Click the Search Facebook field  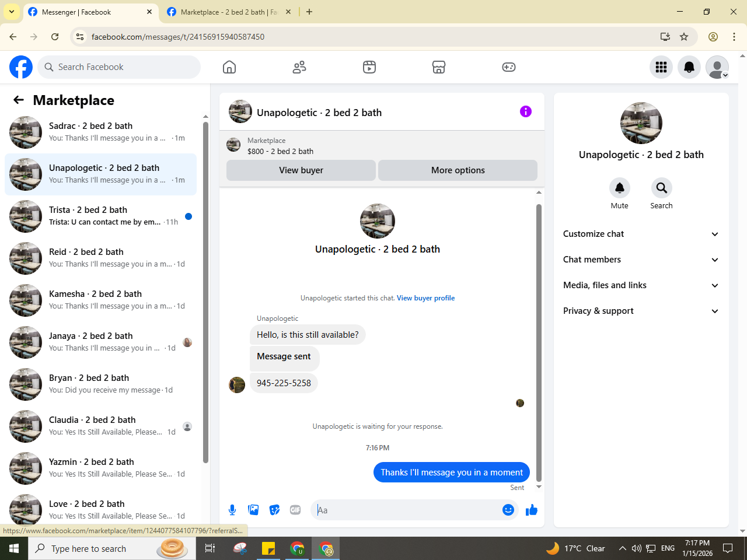coord(119,67)
